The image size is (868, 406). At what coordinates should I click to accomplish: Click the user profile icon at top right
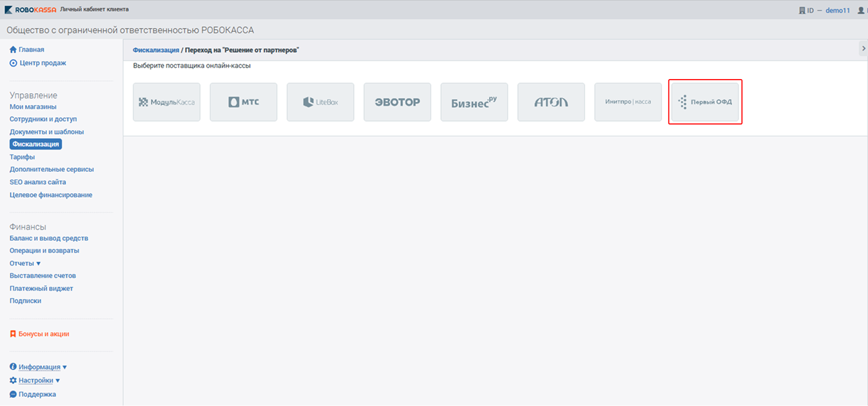[x=861, y=10]
